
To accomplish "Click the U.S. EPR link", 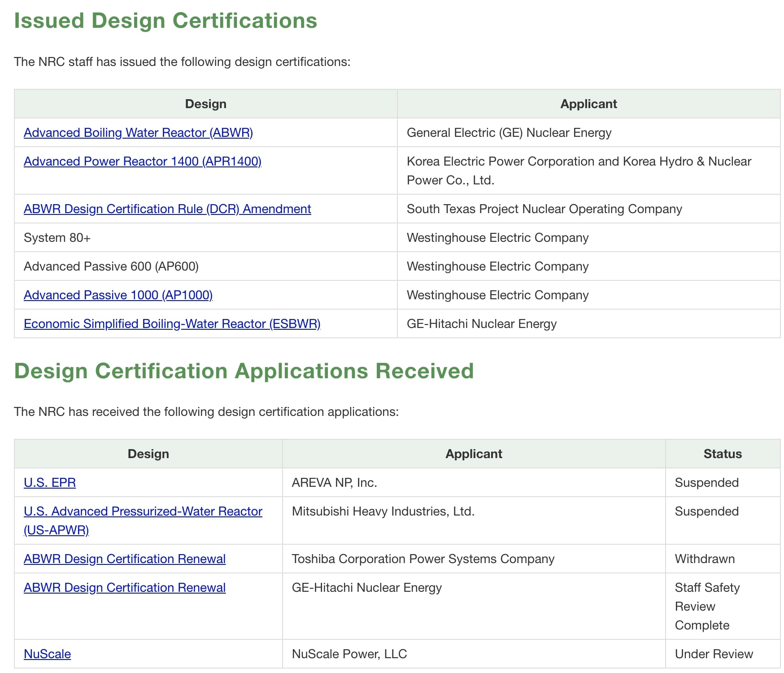I will (x=49, y=482).
